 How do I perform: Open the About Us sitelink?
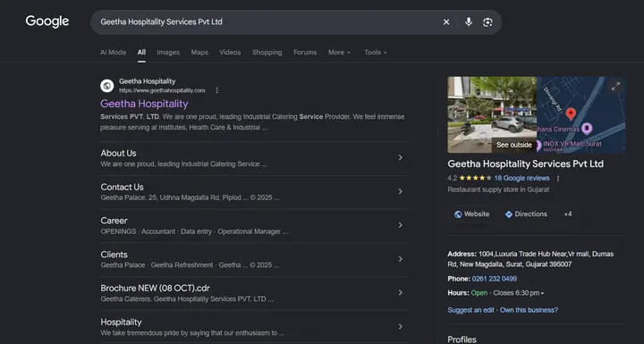[118, 153]
